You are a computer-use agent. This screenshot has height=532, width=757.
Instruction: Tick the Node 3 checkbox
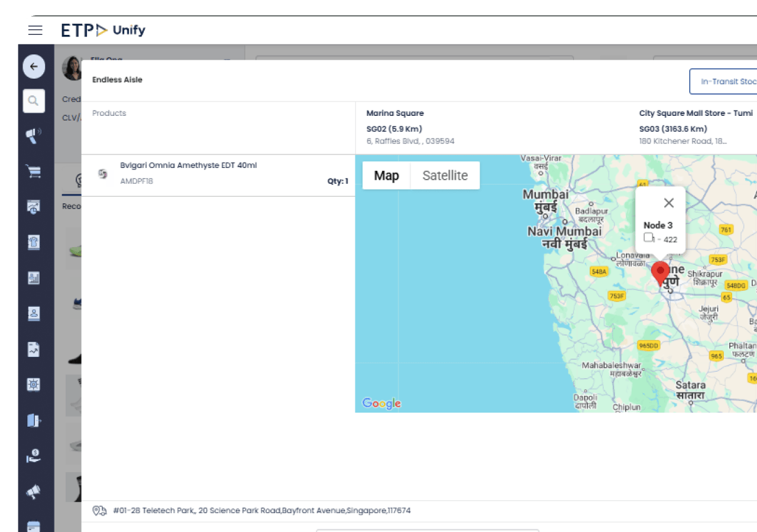click(x=648, y=238)
